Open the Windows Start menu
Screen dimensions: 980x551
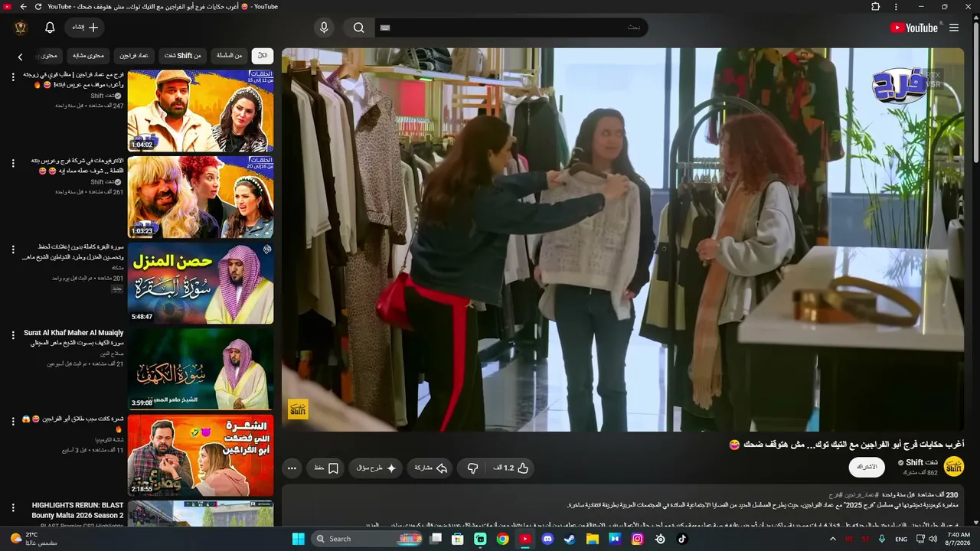pyautogui.click(x=299, y=539)
